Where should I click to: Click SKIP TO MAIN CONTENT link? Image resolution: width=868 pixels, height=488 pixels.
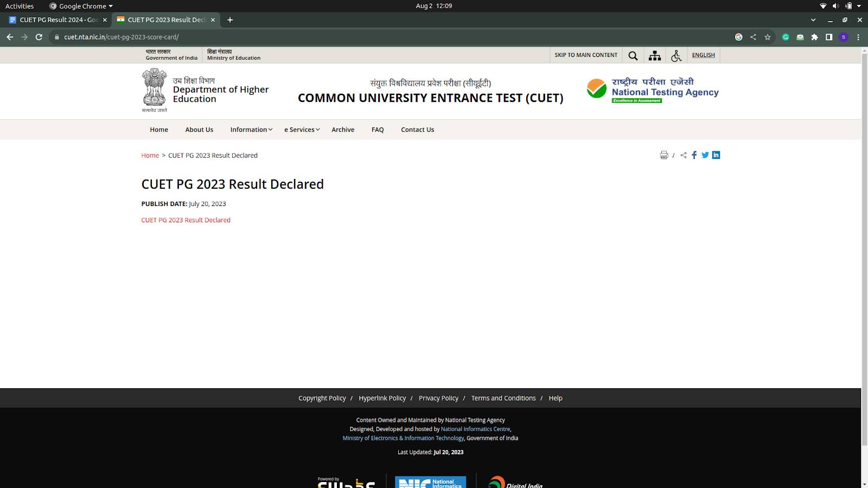[x=586, y=55]
